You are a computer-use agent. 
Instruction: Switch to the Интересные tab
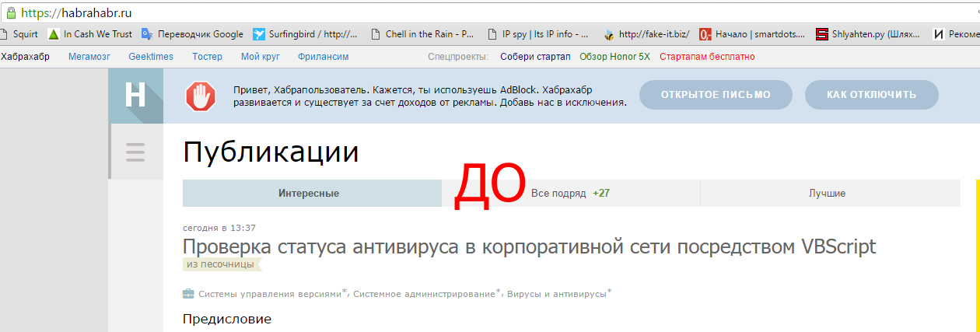309,194
